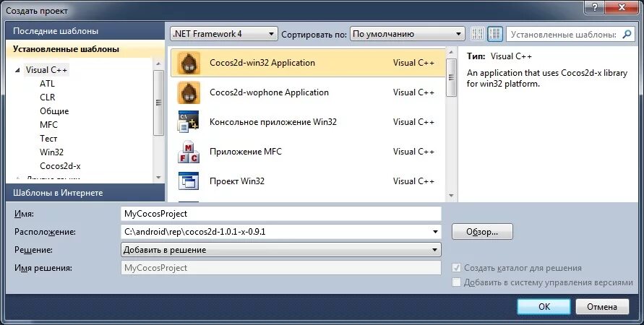Select the Visual C++ tree item
This screenshot has width=644, height=325.
tap(46, 70)
